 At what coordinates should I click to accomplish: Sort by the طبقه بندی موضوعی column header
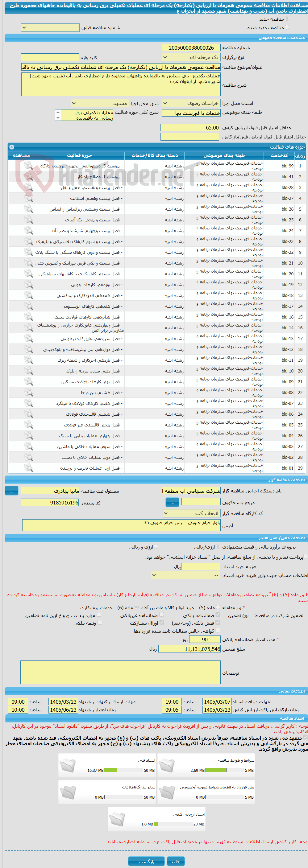point(224,155)
